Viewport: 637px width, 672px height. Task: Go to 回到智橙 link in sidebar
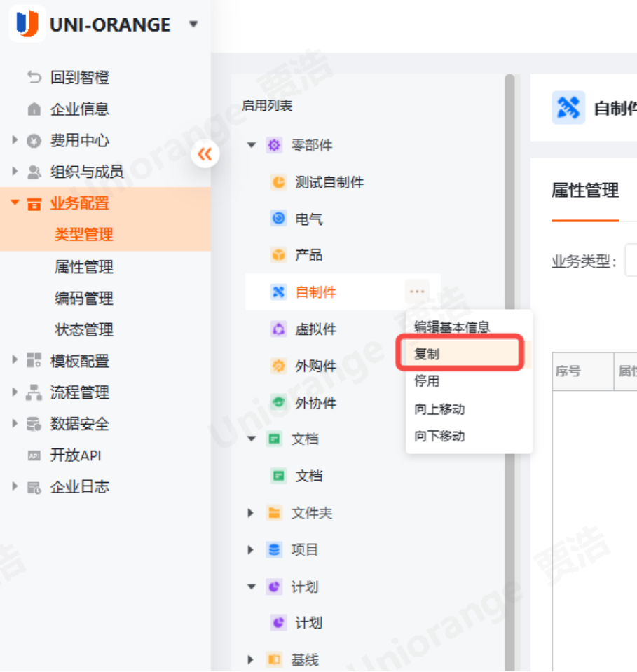pyautogui.click(x=79, y=77)
